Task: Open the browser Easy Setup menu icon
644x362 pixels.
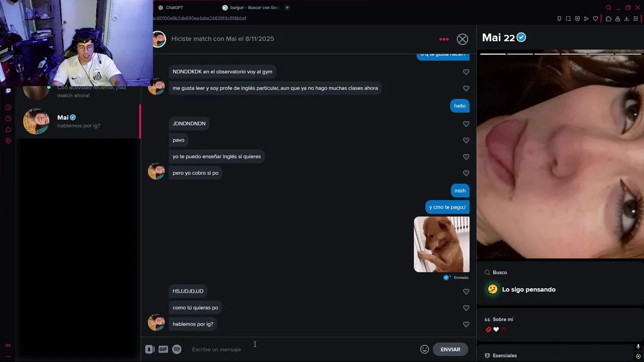Action: (636, 19)
